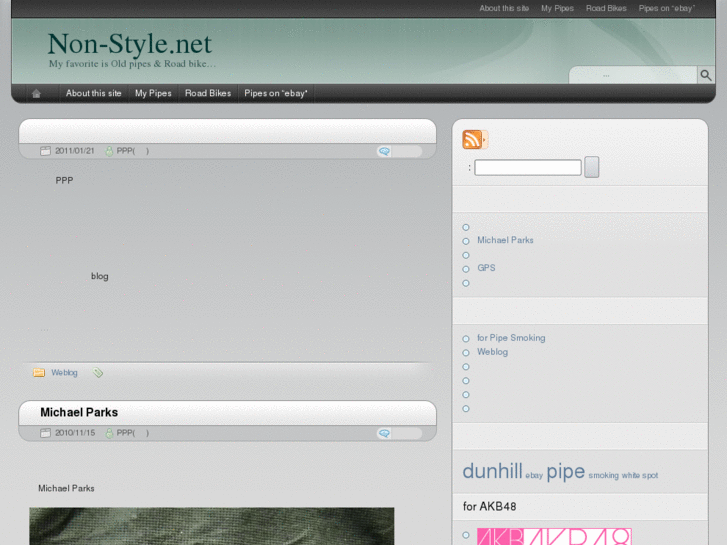Click Road Bikes link in top strip
The image size is (727, 545).
point(606,8)
